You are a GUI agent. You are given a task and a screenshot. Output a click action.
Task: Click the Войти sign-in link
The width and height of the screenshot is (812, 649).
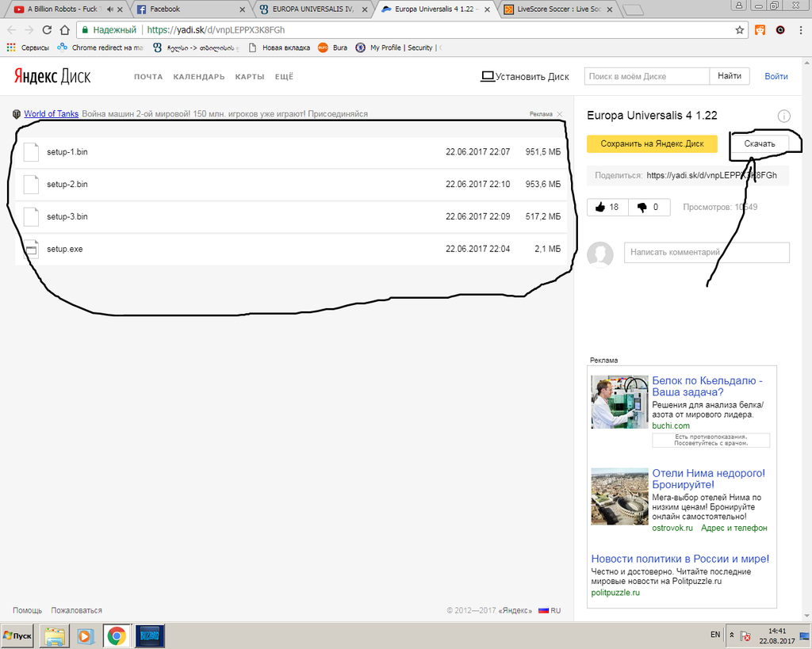(776, 77)
